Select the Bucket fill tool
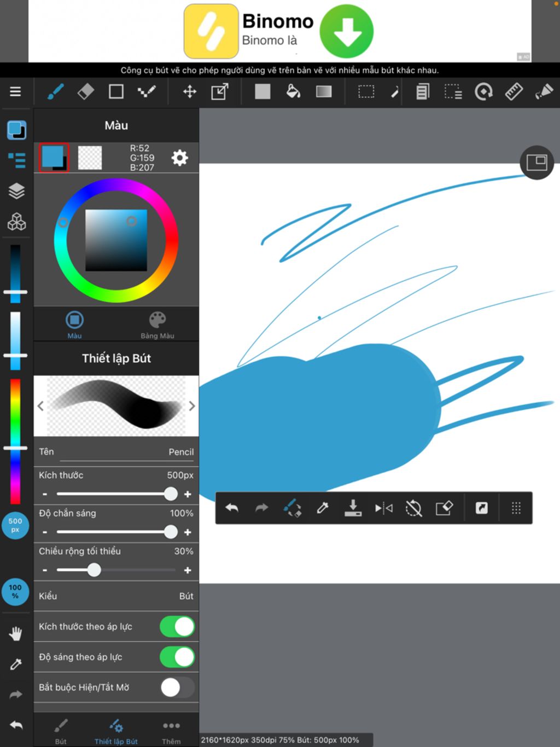Screen dimensions: 560x747 (x=293, y=91)
